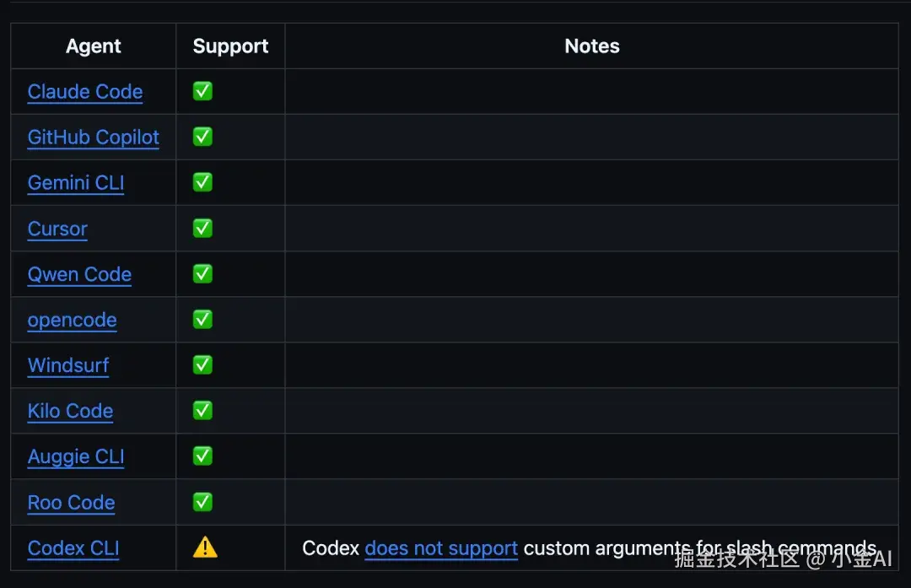Open the Roo Code link
The height and width of the screenshot is (588, 911).
(x=71, y=503)
